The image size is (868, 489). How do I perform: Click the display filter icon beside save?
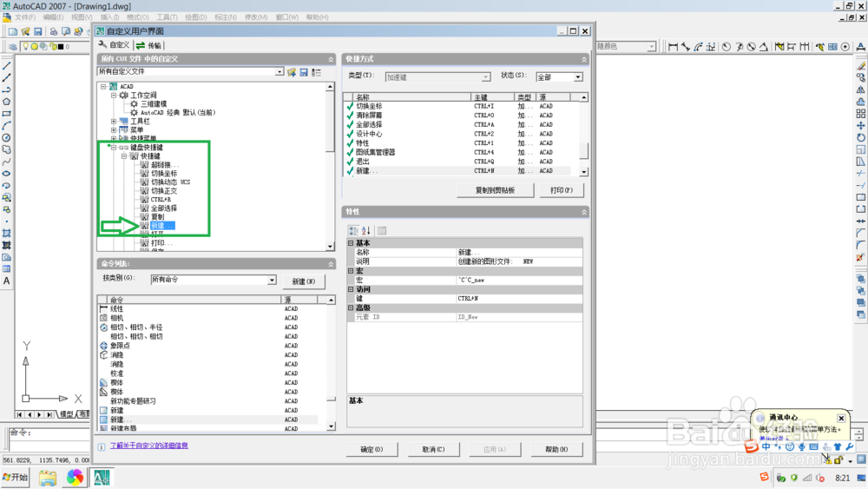tap(316, 73)
